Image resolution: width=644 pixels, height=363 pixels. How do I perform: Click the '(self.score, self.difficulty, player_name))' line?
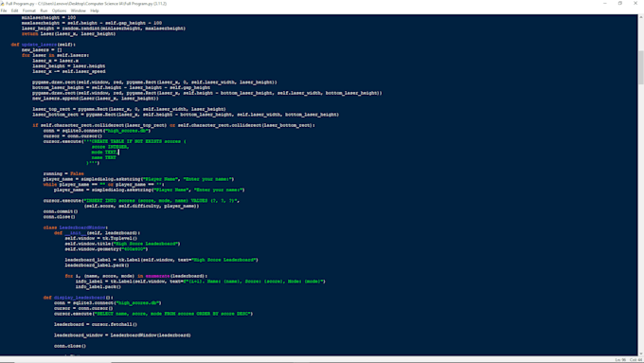tap(142, 206)
